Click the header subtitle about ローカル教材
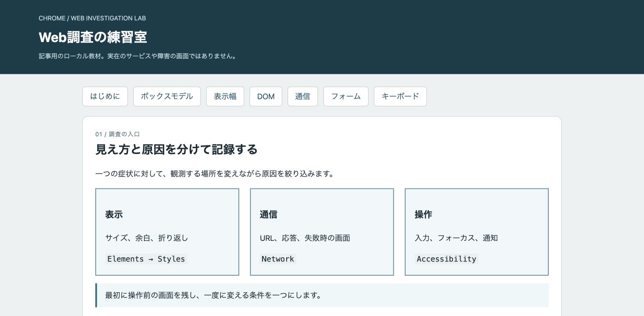Image resolution: width=644 pixels, height=316 pixels. click(x=137, y=56)
